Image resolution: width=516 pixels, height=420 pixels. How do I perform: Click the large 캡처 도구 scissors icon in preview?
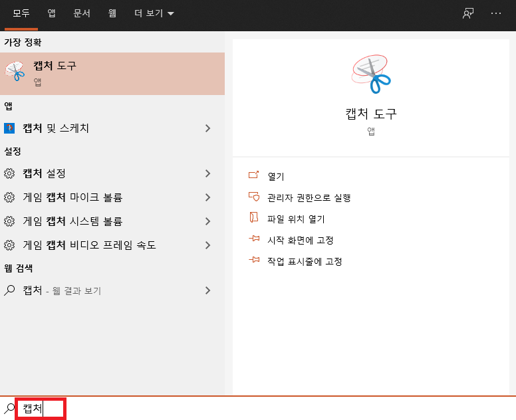[x=371, y=74]
